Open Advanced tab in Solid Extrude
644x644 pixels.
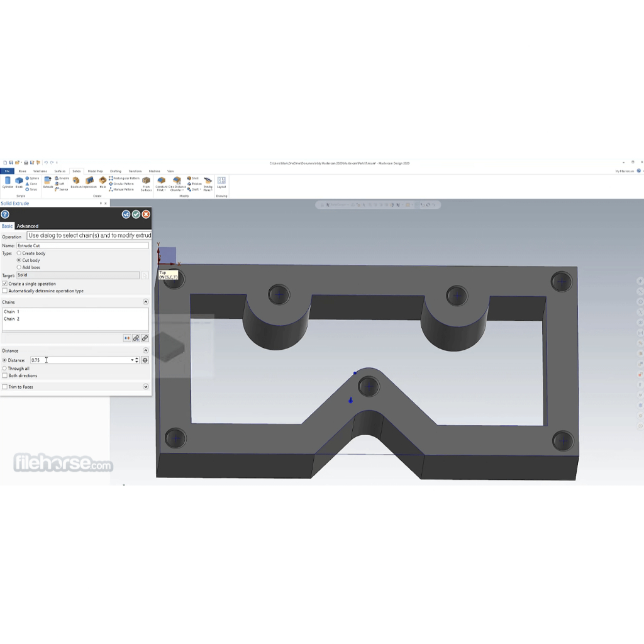[28, 226]
